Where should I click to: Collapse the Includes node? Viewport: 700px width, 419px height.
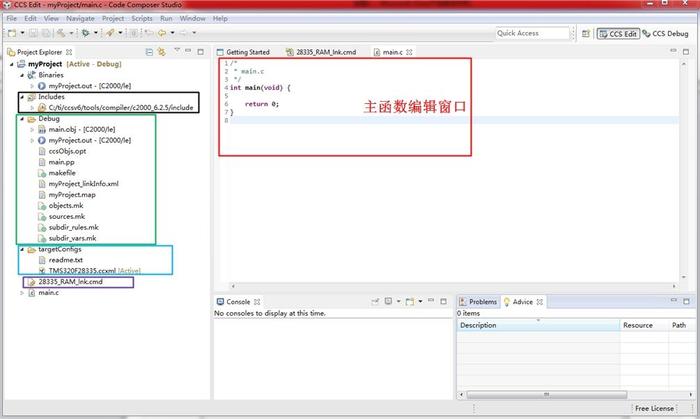(x=22, y=97)
